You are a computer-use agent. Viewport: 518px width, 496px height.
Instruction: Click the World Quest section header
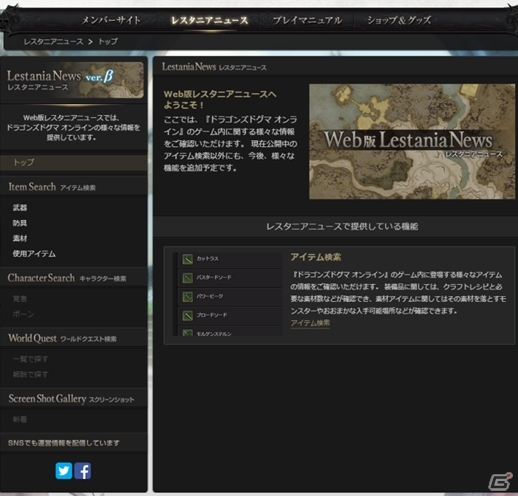(73, 338)
